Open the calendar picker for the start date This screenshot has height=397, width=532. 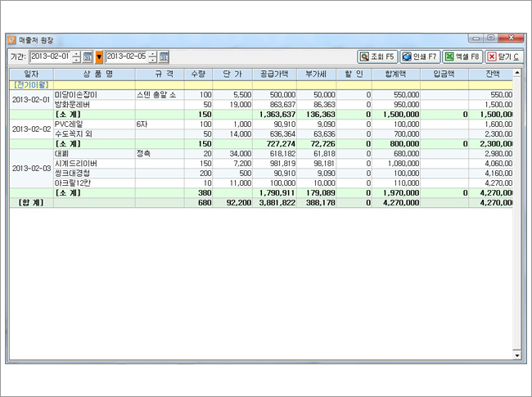point(88,56)
